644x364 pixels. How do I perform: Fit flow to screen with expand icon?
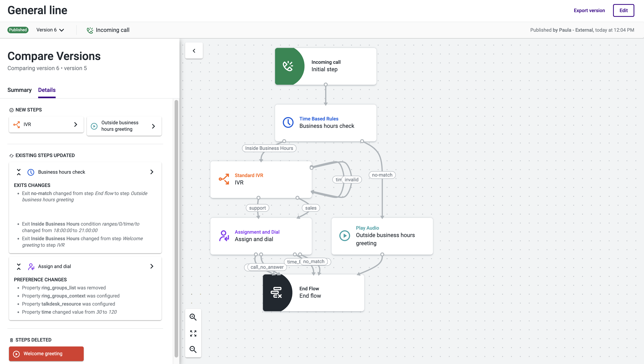pos(193,333)
